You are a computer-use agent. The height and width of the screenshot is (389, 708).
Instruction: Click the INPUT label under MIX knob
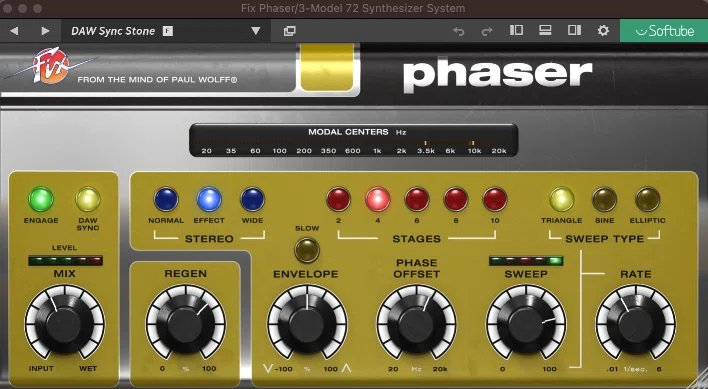(x=41, y=369)
